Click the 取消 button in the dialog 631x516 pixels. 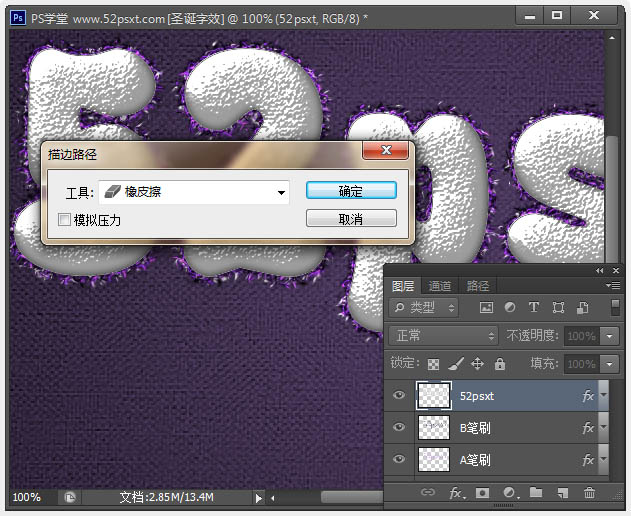pyautogui.click(x=351, y=218)
